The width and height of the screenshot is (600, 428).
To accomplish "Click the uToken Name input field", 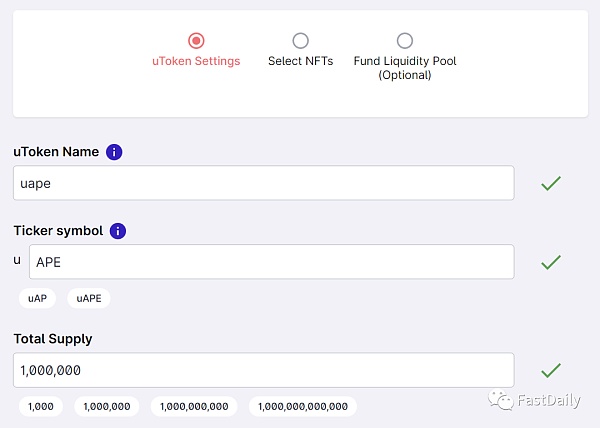I will (x=264, y=183).
